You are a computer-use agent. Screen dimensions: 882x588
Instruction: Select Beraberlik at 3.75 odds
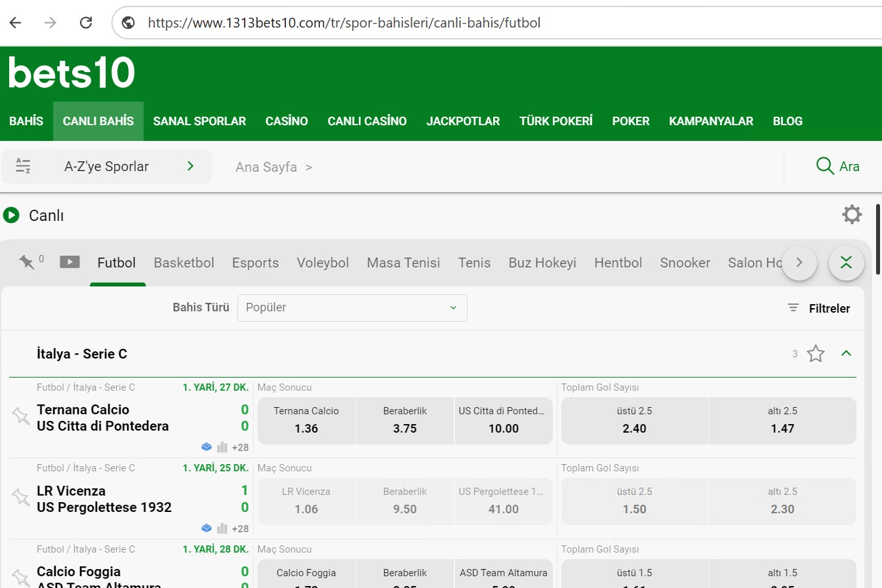[x=405, y=421]
